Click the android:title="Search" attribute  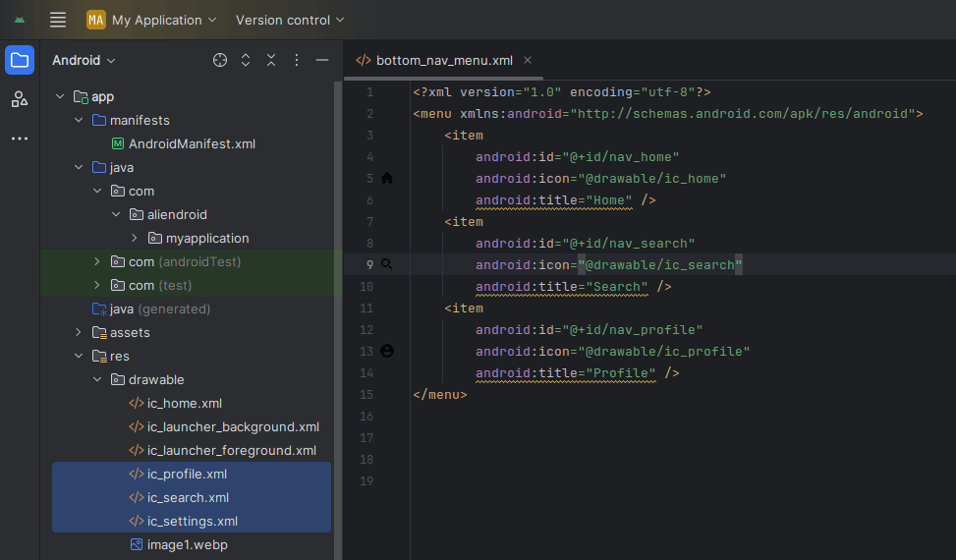click(x=562, y=287)
